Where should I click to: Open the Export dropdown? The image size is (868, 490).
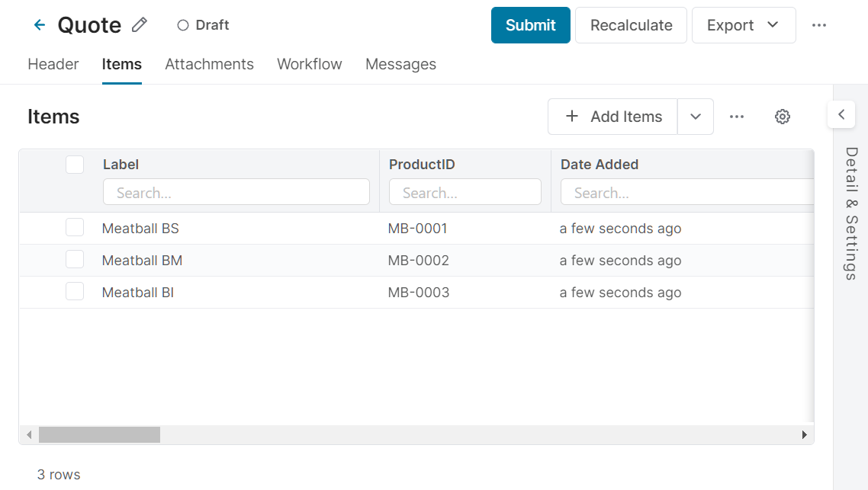743,25
